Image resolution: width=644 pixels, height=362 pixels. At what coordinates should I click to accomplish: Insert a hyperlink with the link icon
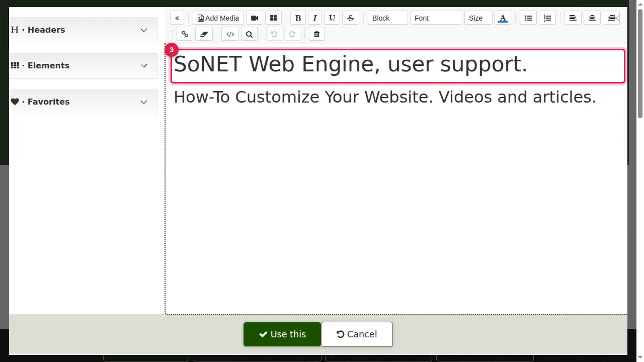coord(185,34)
